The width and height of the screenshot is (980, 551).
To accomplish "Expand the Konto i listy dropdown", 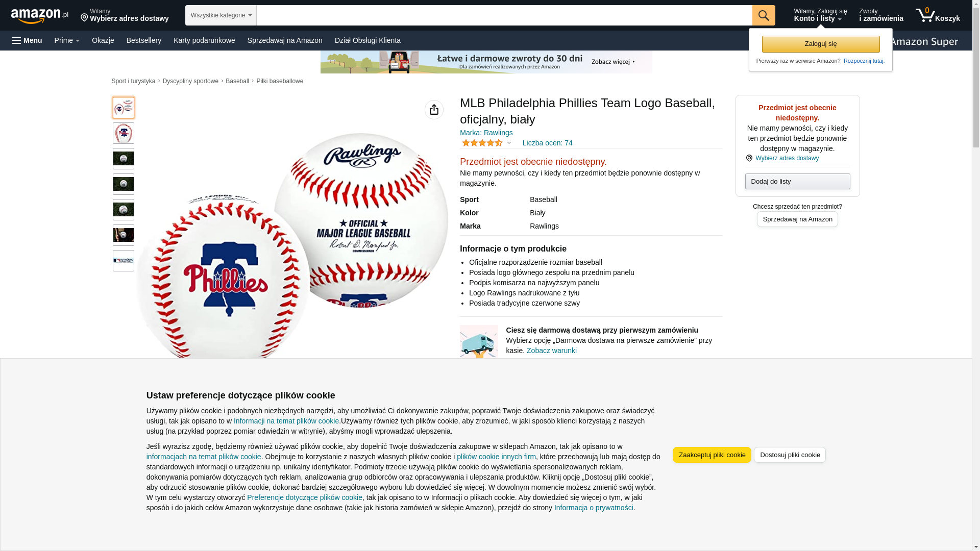I will (820, 15).
